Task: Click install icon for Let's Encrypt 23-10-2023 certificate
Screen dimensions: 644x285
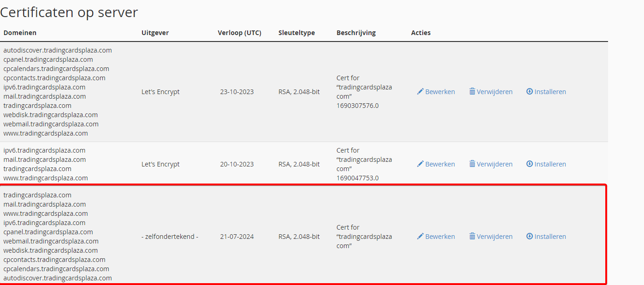Action: 530,92
